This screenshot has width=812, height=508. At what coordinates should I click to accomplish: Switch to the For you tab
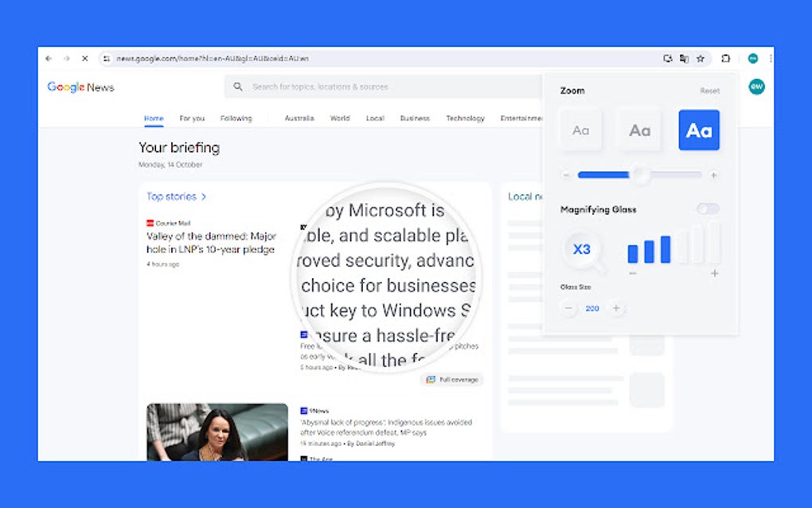[191, 118]
